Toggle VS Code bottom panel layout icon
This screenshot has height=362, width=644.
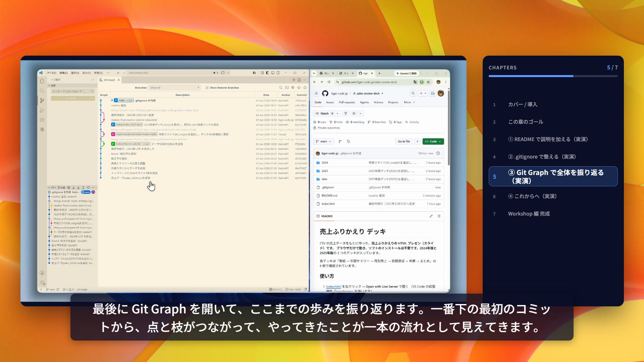click(x=273, y=73)
